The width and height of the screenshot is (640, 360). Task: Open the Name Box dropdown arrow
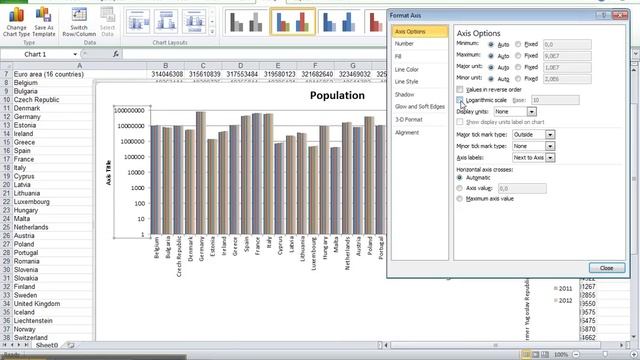[x=75, y=54]
